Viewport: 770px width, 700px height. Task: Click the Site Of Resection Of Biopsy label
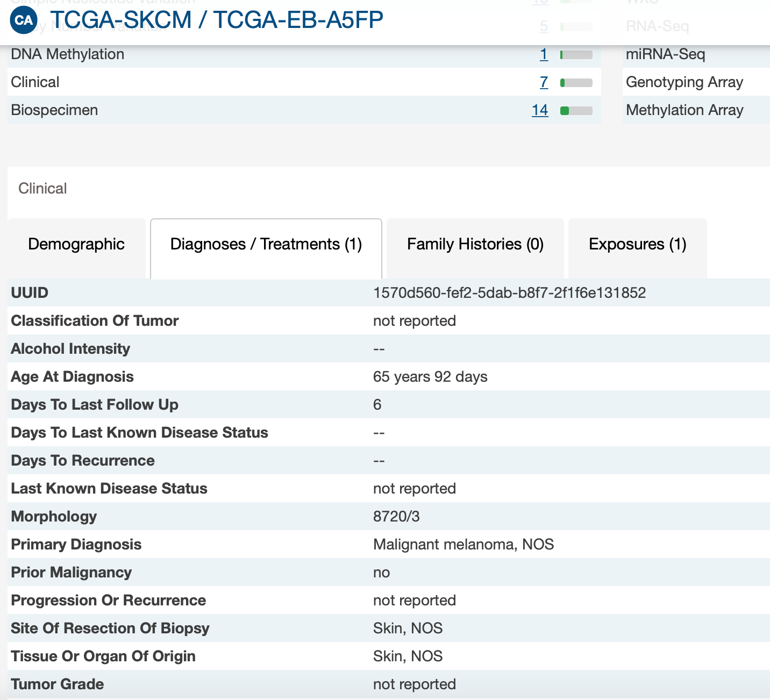tap(110, 628)
